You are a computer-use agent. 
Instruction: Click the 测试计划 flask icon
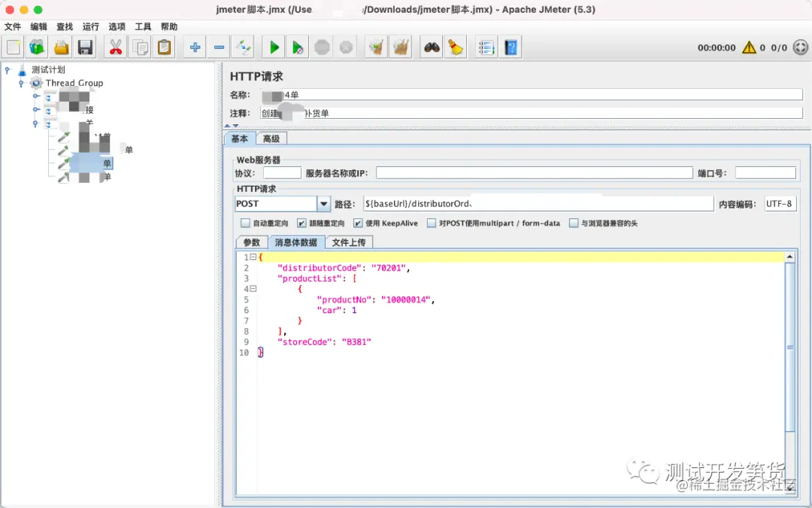coord(22,69)
